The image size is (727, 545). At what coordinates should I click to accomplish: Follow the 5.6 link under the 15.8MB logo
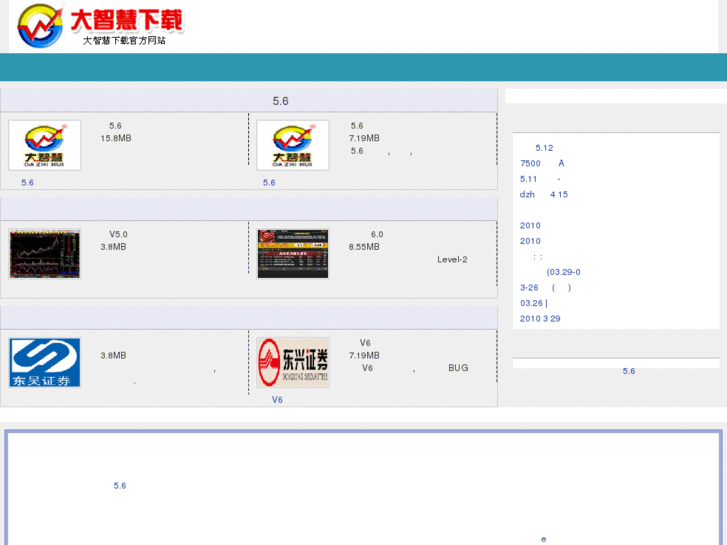coord(27,183)
